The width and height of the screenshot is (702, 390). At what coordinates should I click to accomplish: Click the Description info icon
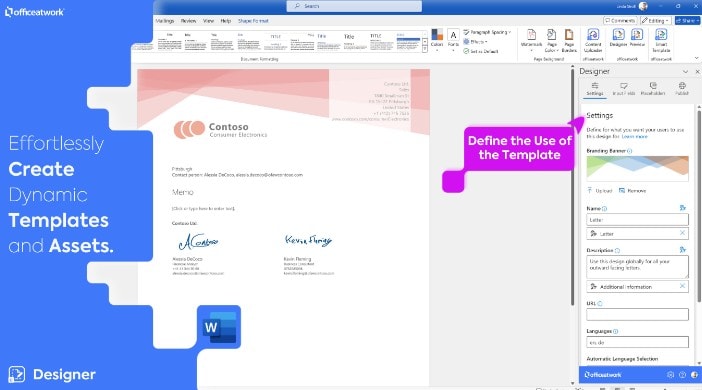point(617,250)
